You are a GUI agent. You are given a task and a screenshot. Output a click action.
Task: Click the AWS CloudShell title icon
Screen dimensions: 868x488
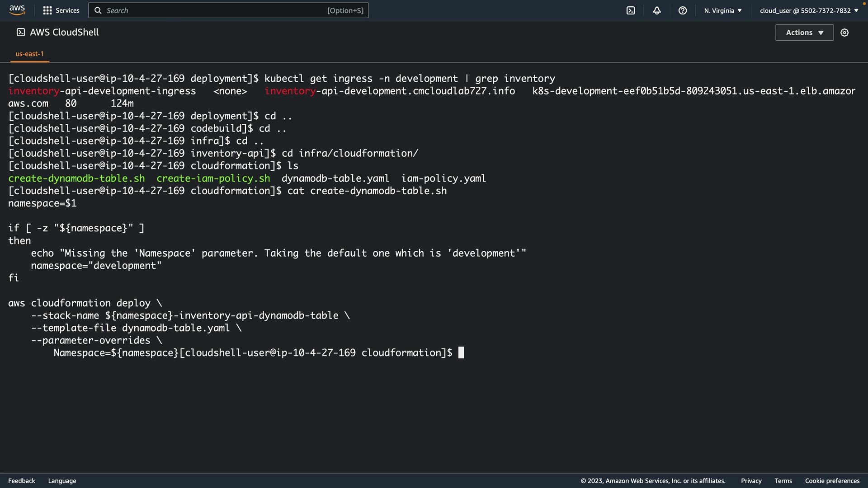click(21, 32)
